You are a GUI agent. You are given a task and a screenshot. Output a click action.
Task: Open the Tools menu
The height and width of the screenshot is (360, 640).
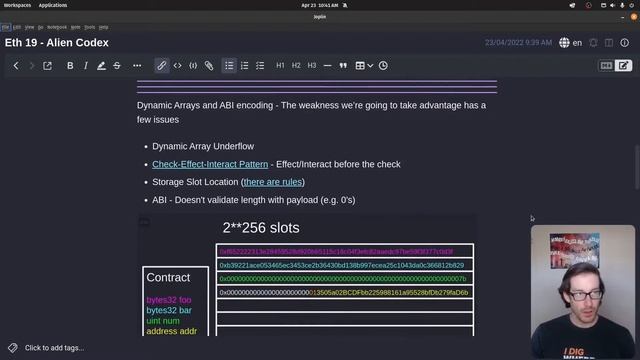(89, 27)
